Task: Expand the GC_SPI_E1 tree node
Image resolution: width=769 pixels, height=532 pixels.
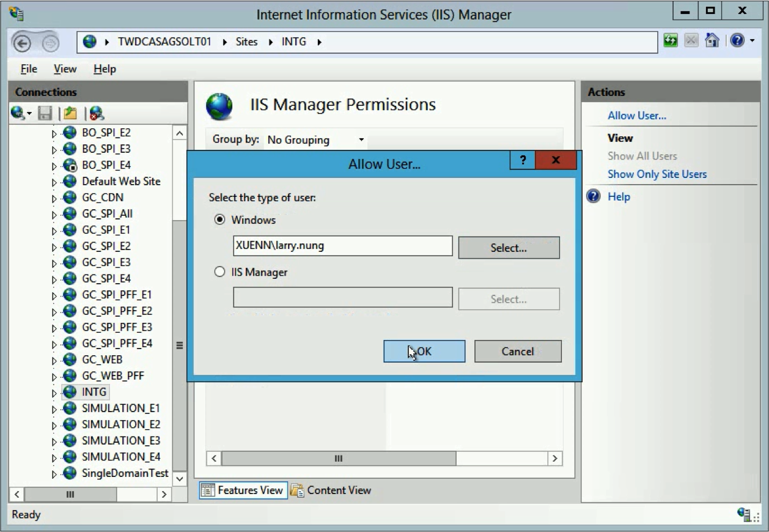Action: click(x=54, y=231)
